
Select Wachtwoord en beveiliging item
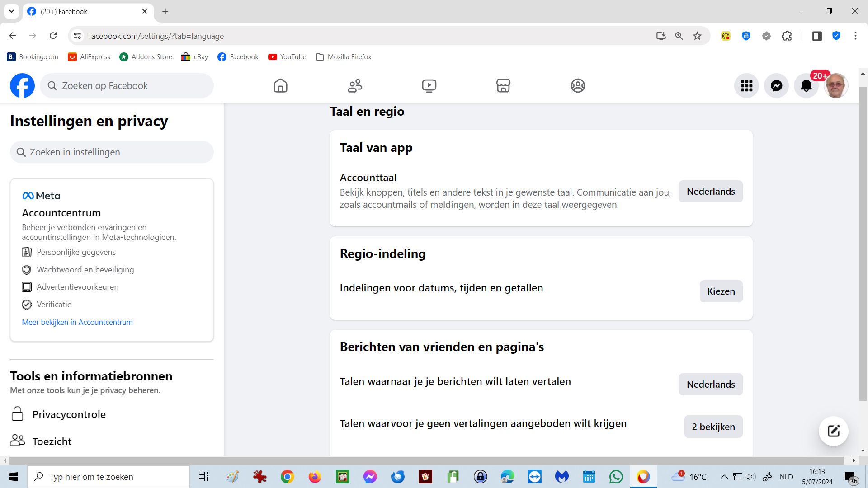[85, 270]
